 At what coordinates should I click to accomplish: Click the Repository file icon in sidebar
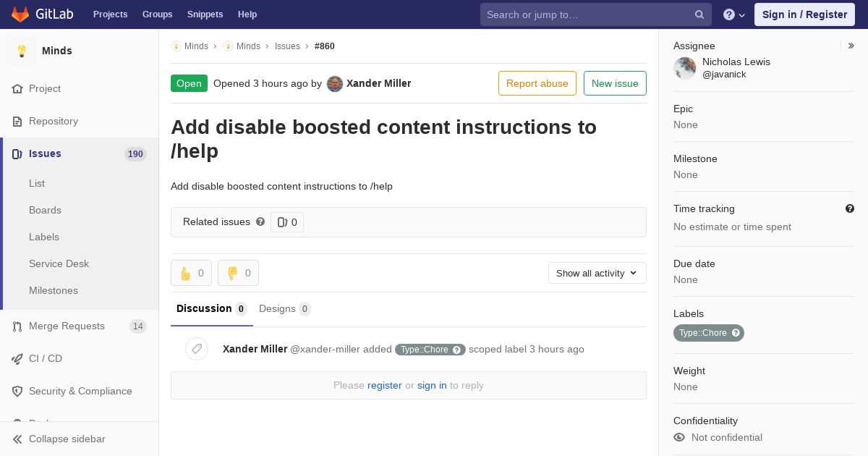click(x=17, y=121)
